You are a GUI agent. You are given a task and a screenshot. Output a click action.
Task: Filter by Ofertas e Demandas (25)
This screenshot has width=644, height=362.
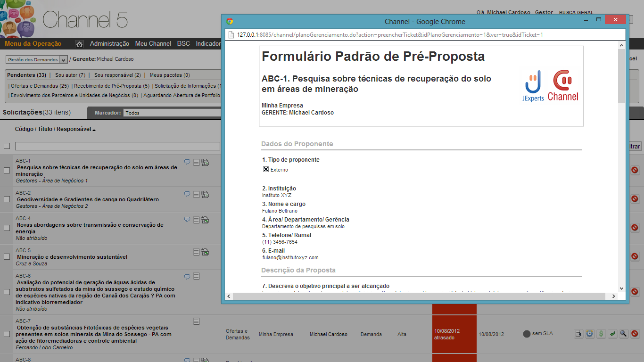[40, 86]
